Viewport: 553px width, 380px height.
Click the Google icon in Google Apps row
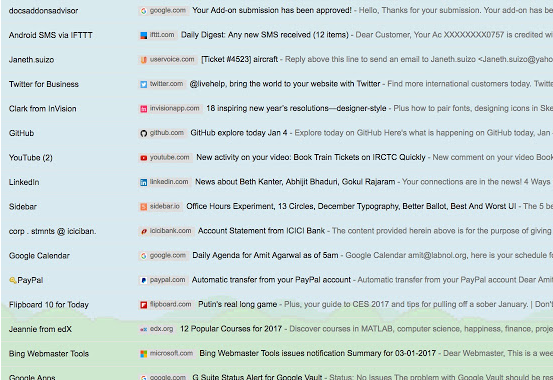[144, 378]
